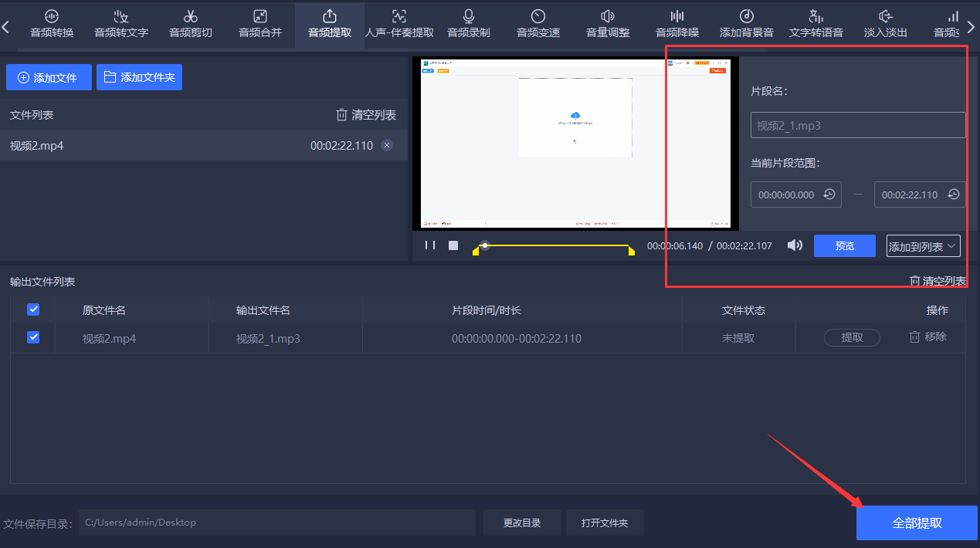Click the trash icon to 清空列表 file list

pos(342,115)
